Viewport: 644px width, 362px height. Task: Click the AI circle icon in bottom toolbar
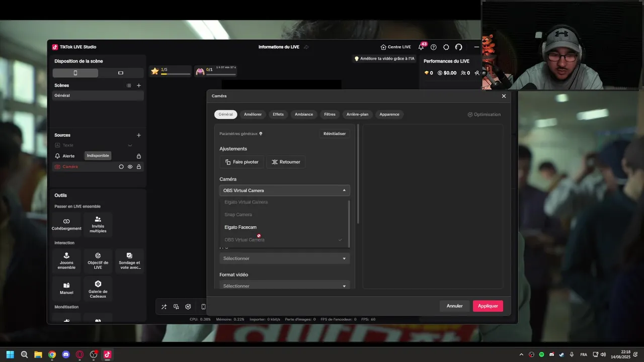point(188,307)
